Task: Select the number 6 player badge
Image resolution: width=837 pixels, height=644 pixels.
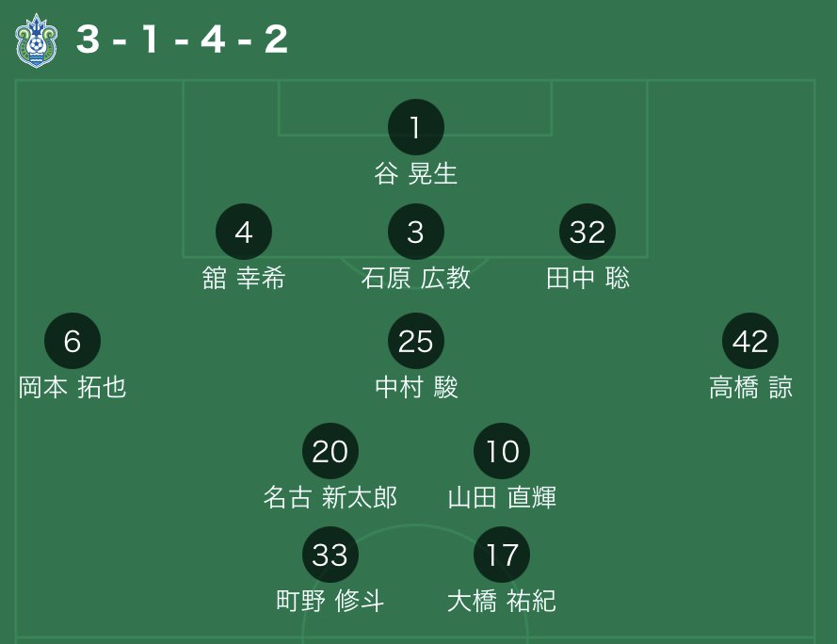Action: (72, 341)
